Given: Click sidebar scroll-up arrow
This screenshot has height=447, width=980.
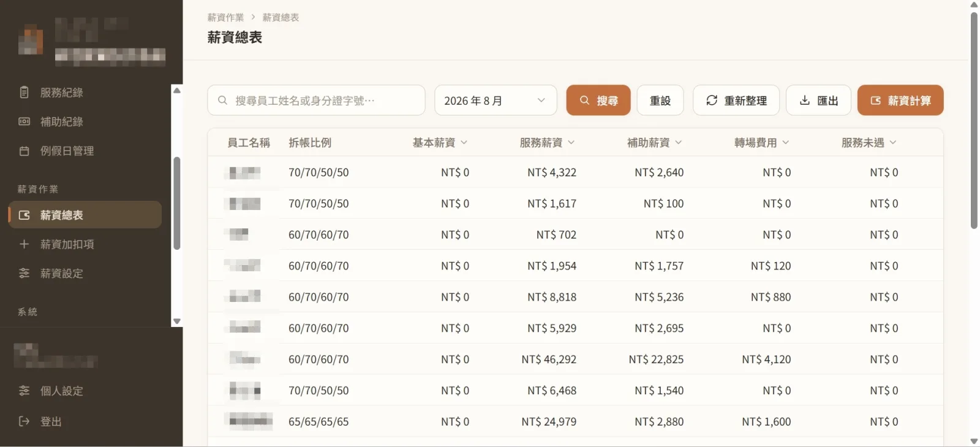Looking at the screenshot, I should point(177,90).
